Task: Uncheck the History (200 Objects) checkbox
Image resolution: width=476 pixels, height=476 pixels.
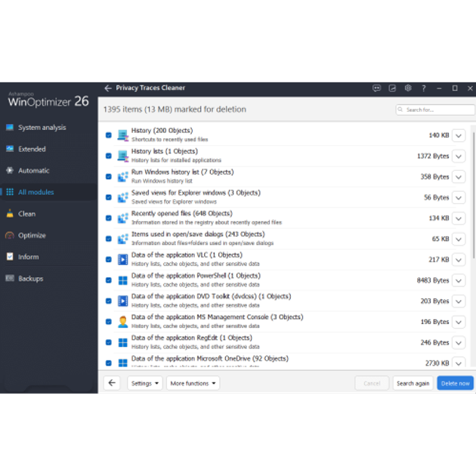Action: [x=108, y=135]
